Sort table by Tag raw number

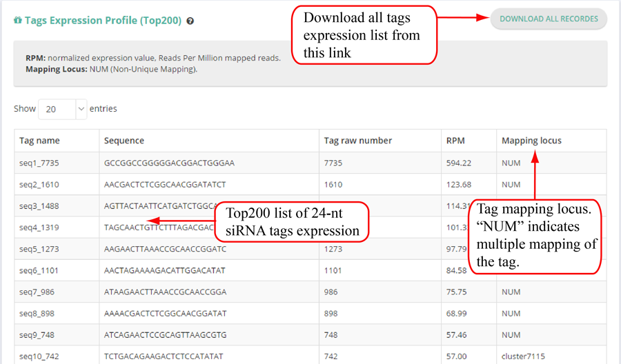[357, 141]
